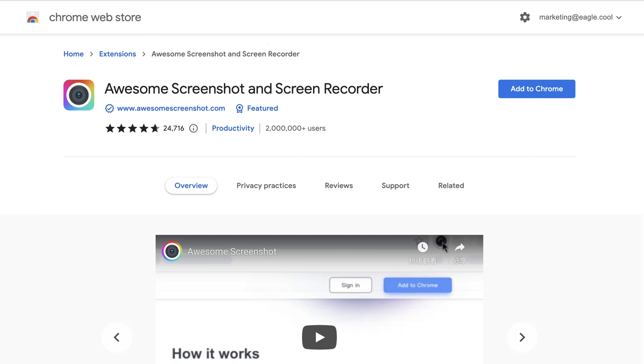Navigate to Extensions via breadcrumb

tap(118, 54)
